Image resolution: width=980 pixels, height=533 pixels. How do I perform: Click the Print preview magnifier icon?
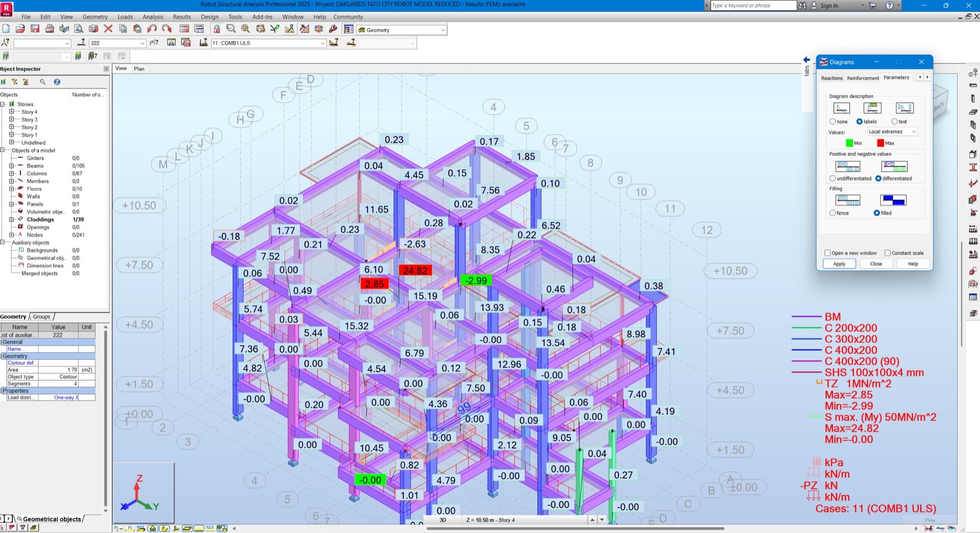point(79,29)
